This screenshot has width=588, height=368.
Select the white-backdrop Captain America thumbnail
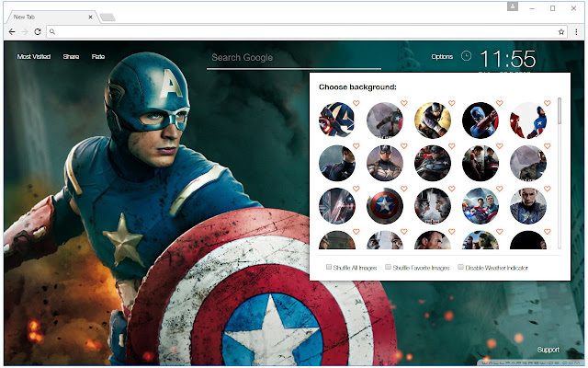click(x=528, y=121)
